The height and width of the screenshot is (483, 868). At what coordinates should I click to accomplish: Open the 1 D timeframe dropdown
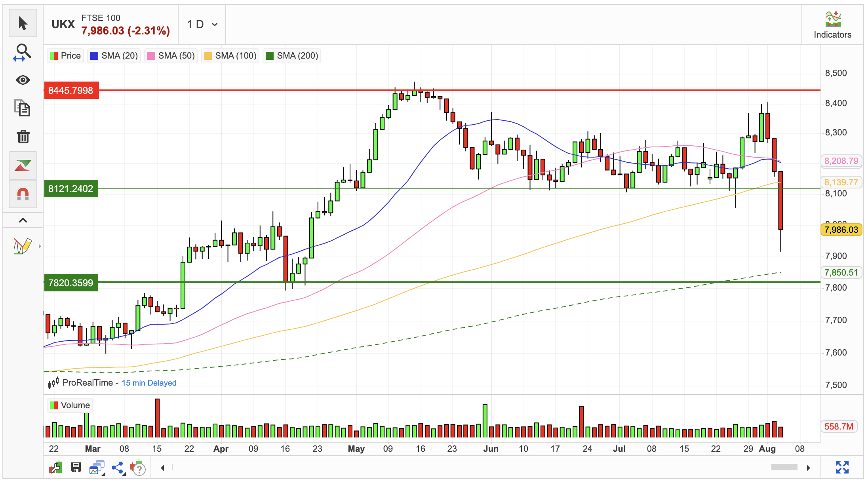click(x=202, y=25)
